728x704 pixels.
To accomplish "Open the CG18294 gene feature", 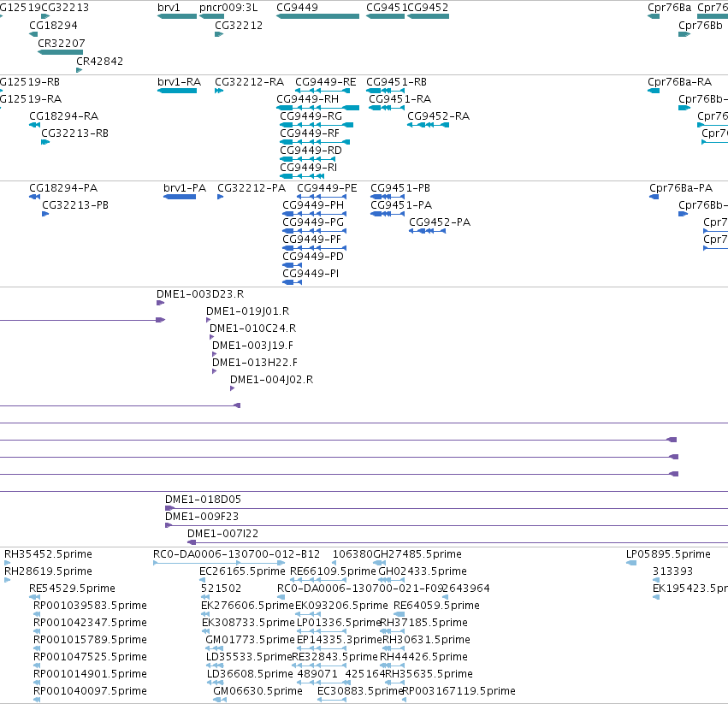I will [33, 34].
